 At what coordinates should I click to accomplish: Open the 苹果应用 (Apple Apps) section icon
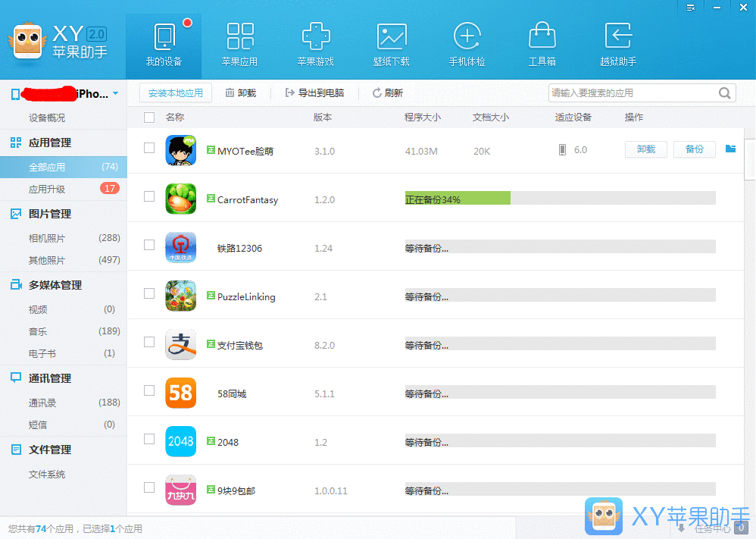tap(240, 42)
